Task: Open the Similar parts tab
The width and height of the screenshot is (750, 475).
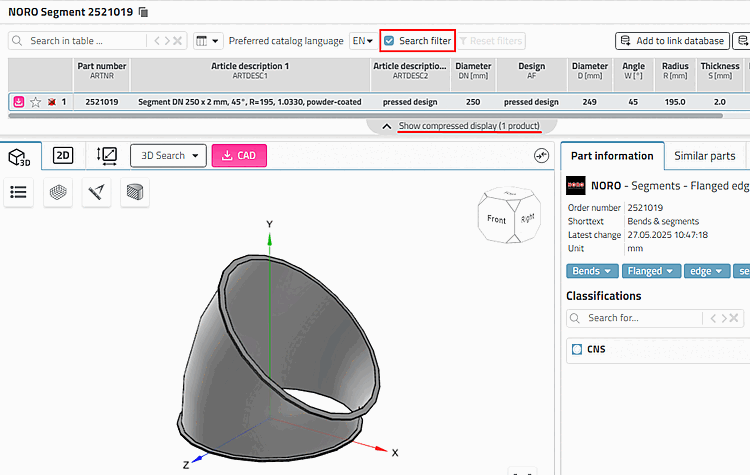Action: click(705, 156)
